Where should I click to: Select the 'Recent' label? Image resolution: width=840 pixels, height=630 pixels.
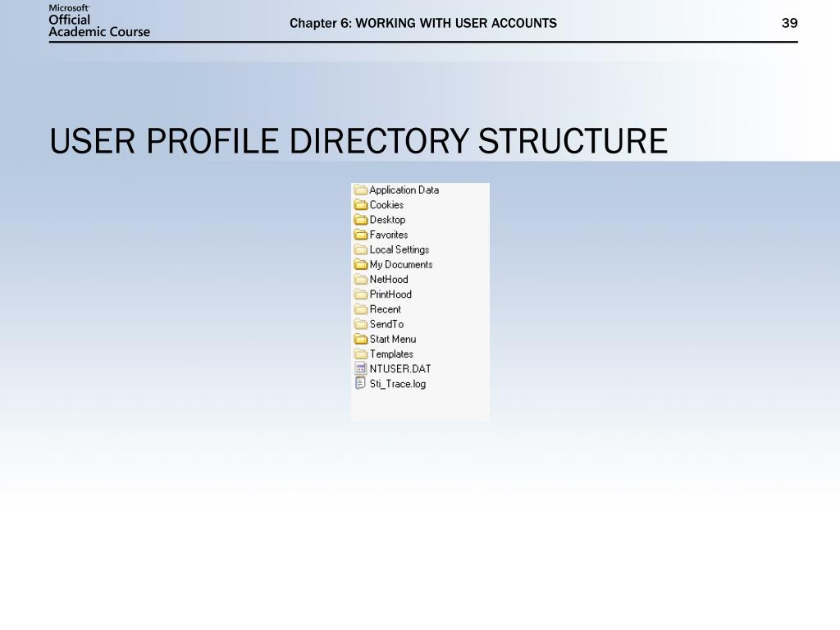(385, 309)
